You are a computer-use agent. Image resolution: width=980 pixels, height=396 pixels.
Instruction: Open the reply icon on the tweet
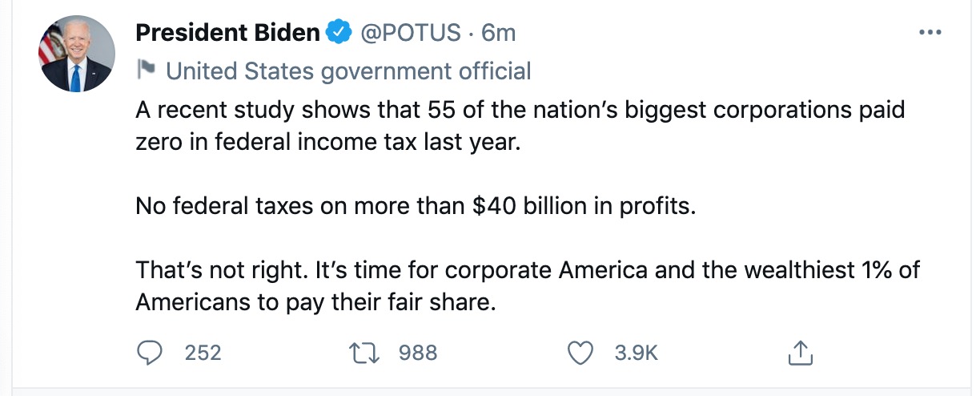tap(150, 352)
